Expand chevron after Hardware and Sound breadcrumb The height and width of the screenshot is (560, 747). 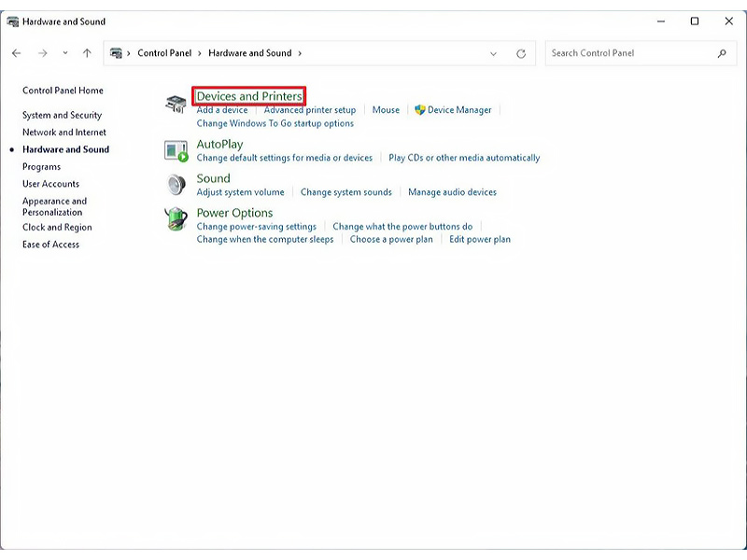coord(300,53)
